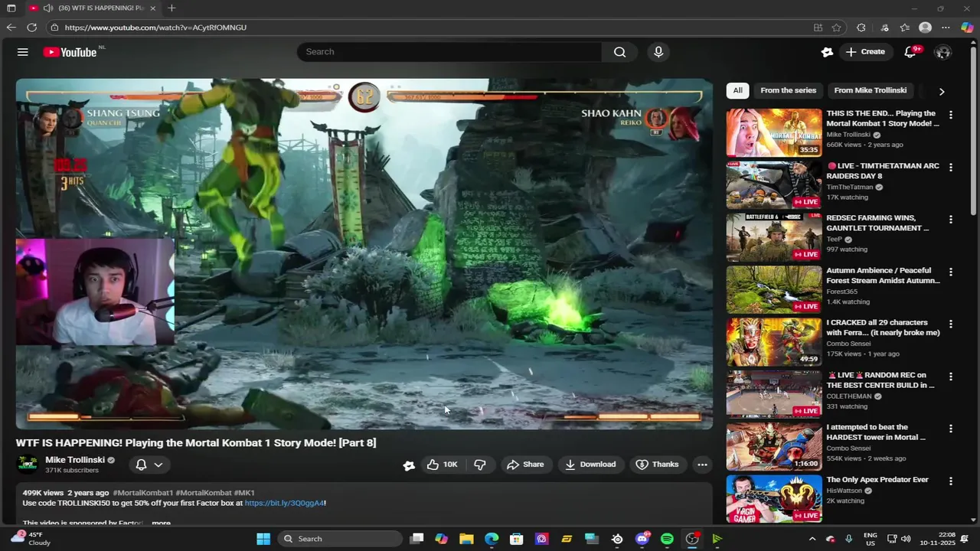Toggle the subscription notification bell for Mike Trollinski
Viewport: 980px width, 551px height.
point(141,465)
